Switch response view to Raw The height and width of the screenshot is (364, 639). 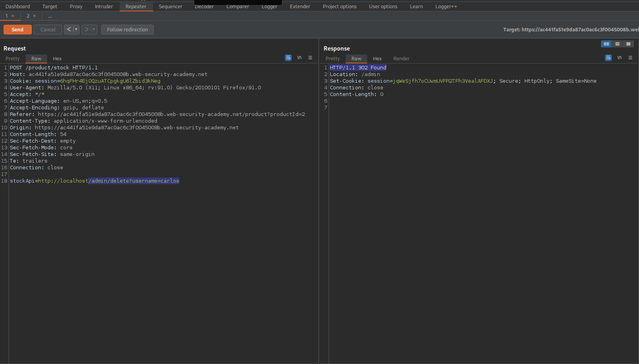pyautogui.click(x=357, y=59)
